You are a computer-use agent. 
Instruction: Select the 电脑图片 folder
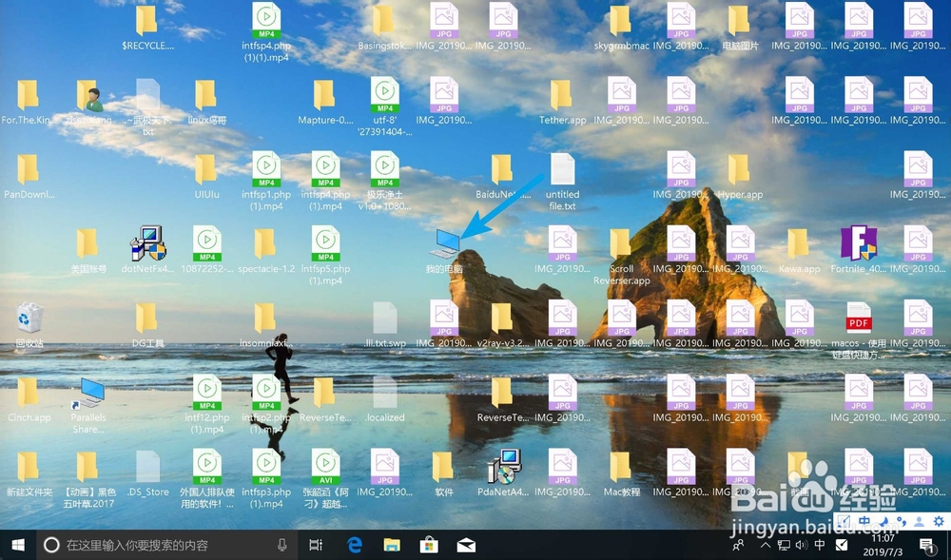point(740,28)
